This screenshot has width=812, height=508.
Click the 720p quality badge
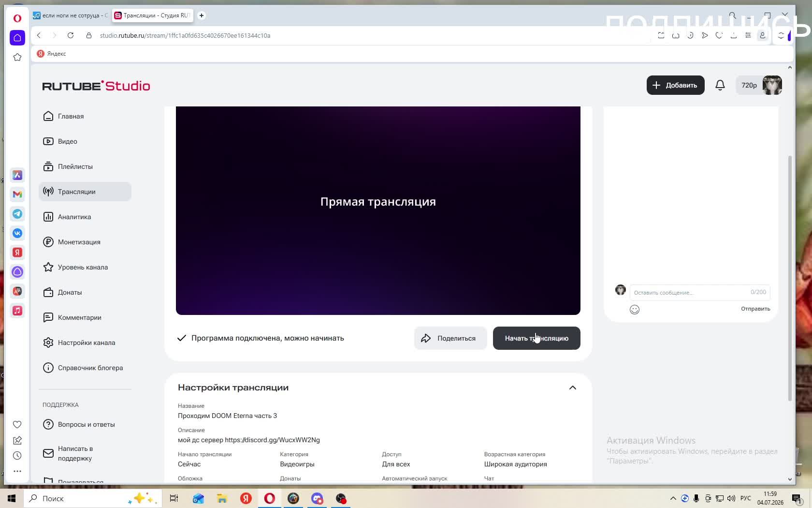click(x=749, y=85)
